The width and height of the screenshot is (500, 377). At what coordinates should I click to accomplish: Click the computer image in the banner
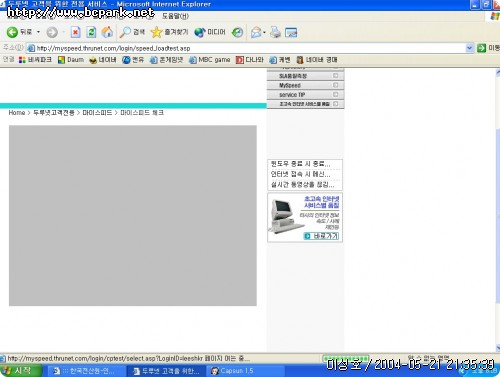tap(285, 216)
